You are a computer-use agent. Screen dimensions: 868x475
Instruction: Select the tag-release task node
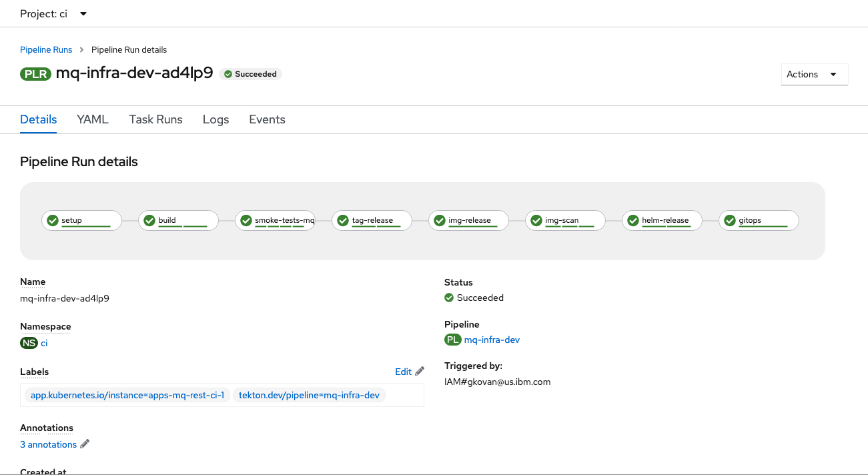372,221
